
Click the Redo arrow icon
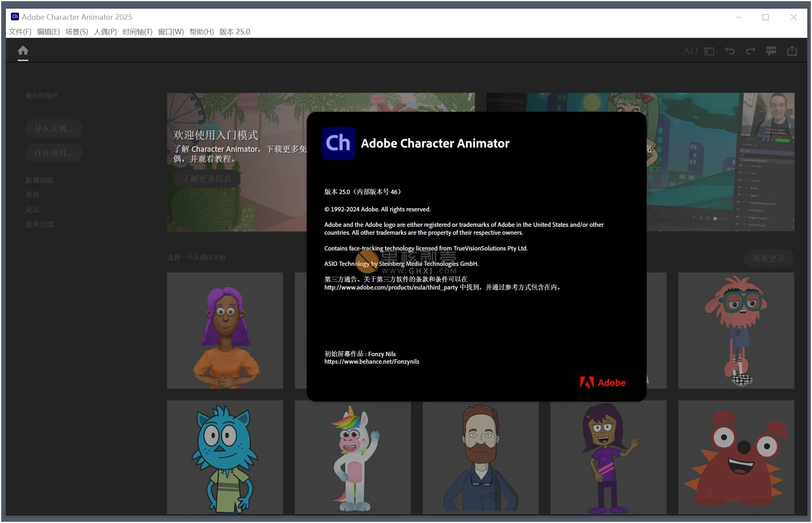pyautogui.click(x=751, y=51)
